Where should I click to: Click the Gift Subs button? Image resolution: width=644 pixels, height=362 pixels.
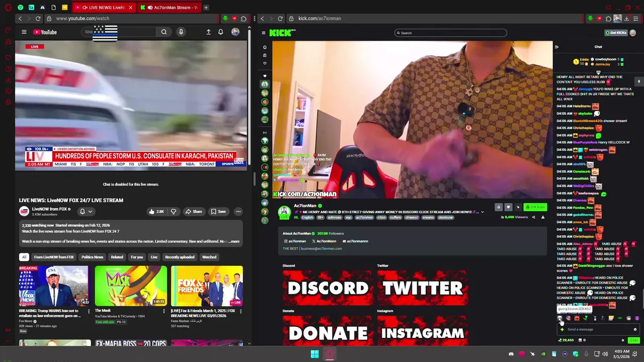535,207
